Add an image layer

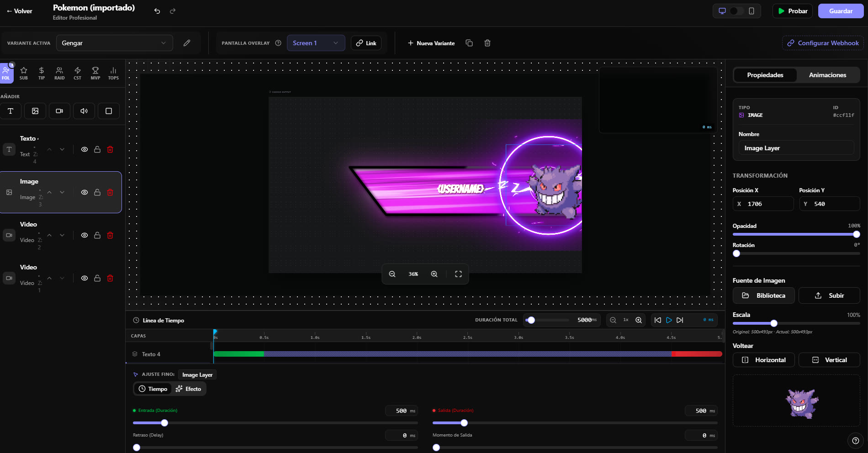(35, 111)
